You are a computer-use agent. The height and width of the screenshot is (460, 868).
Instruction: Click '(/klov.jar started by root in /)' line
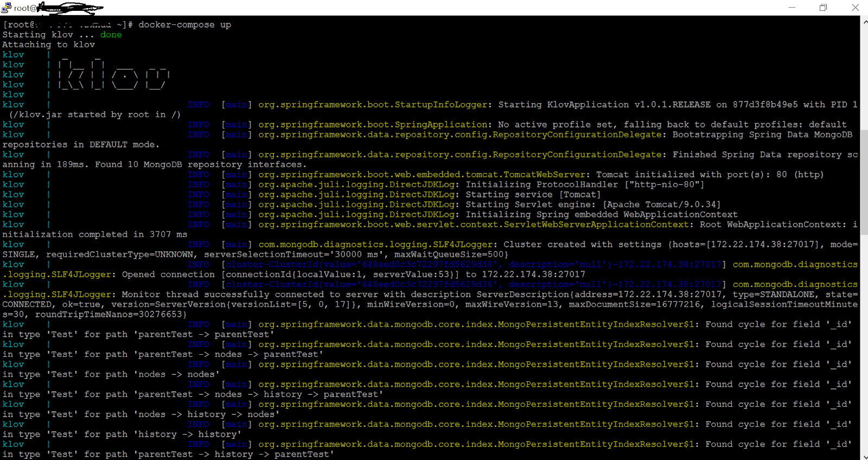94,114
